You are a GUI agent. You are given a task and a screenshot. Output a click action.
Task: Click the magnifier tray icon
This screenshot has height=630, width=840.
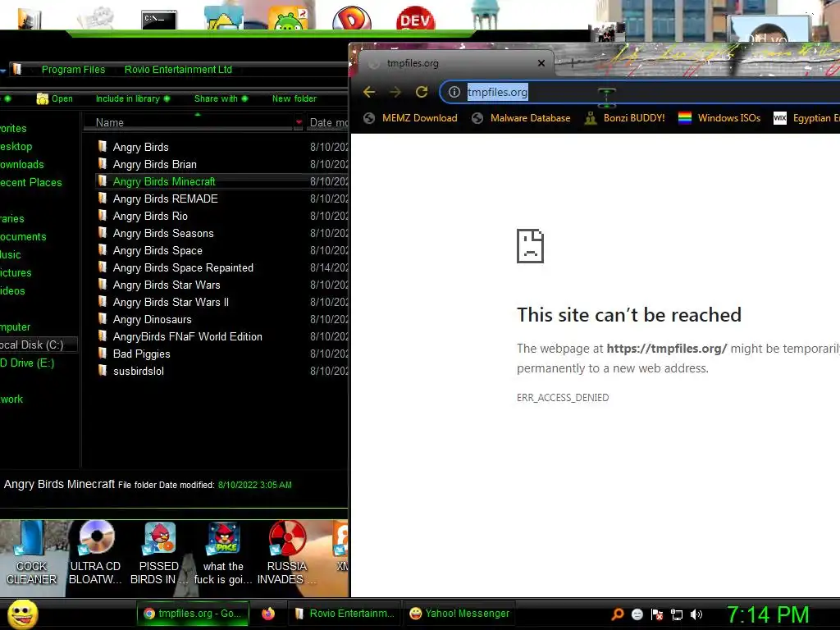[x=618, y=614]
